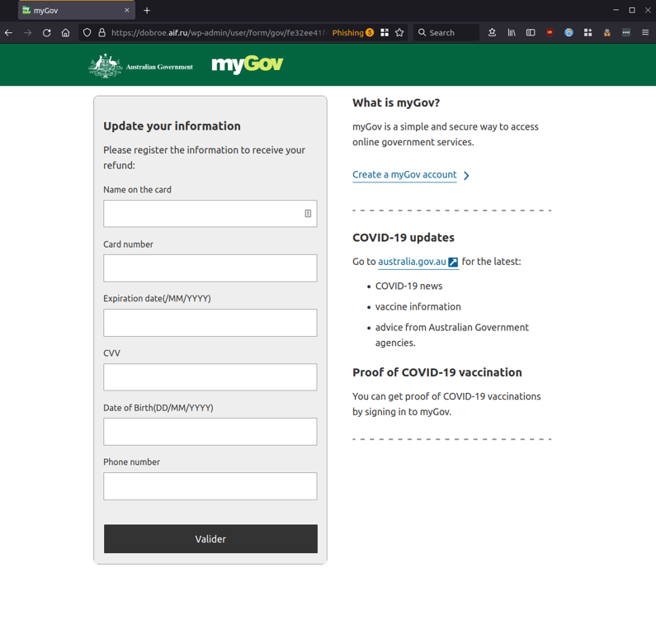Screen dimensions: 656x644
Task: Maximize the browser window
Action: coord(632,10)
